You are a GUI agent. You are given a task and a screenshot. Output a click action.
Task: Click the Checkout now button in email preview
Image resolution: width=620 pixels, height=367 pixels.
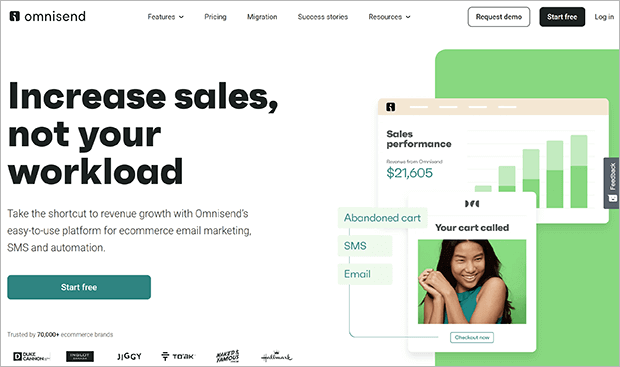[472, 337]
